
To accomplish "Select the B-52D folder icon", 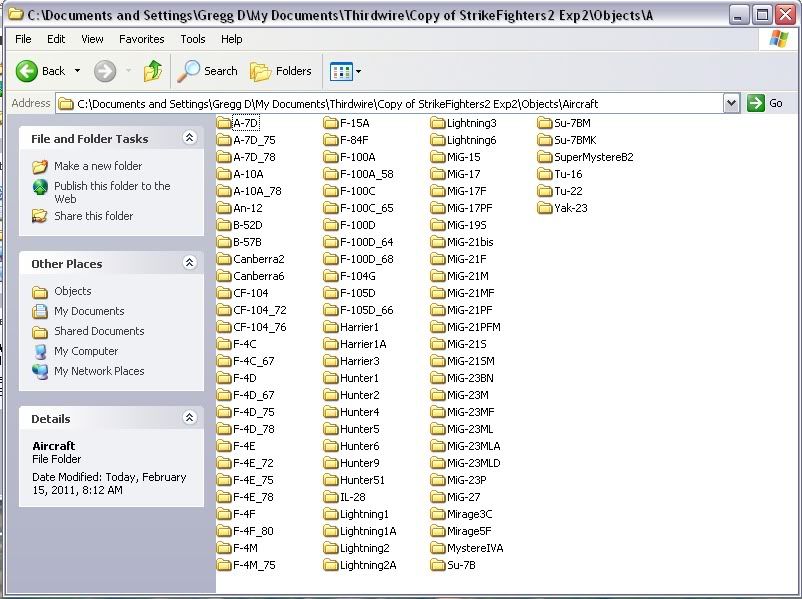I will (x=224, y=225).
